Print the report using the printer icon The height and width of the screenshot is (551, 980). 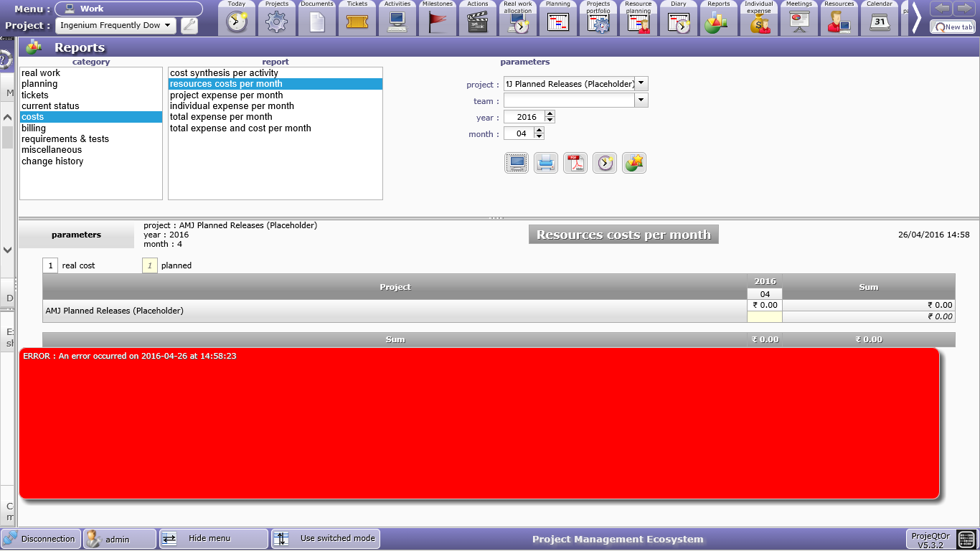pyautogui.click(x=546, y=163)
